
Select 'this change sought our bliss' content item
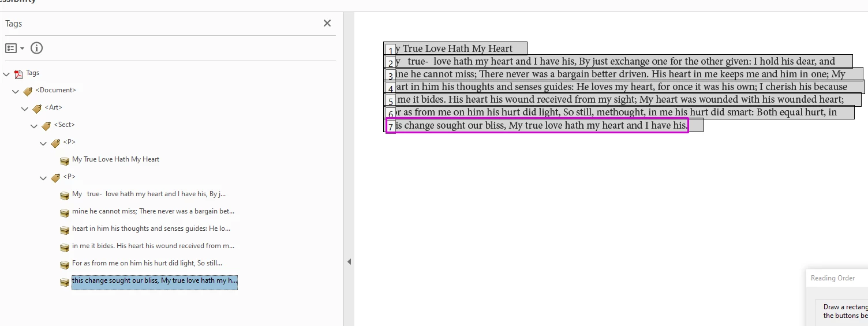point(154,282)
